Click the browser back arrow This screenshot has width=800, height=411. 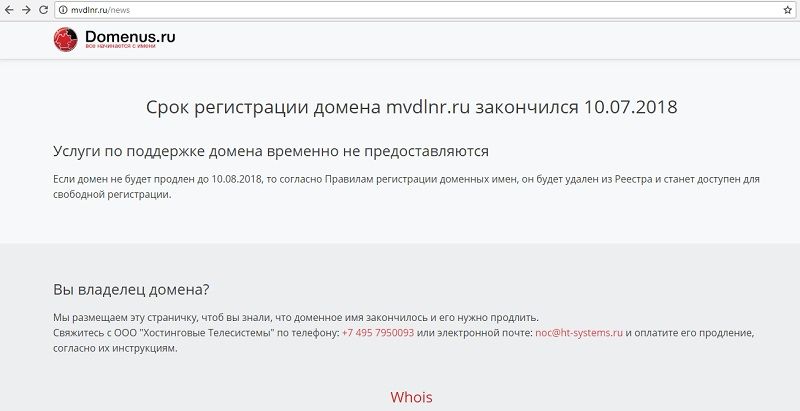click(11, 9)
